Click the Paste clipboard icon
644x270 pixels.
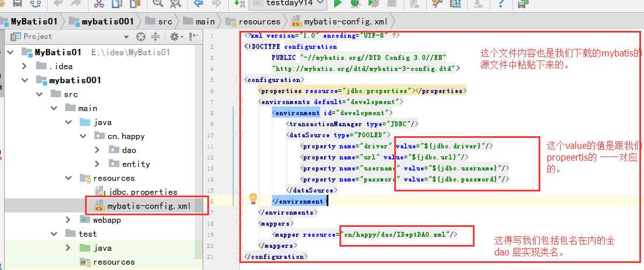pyautogui.click(x=135, y=3)
